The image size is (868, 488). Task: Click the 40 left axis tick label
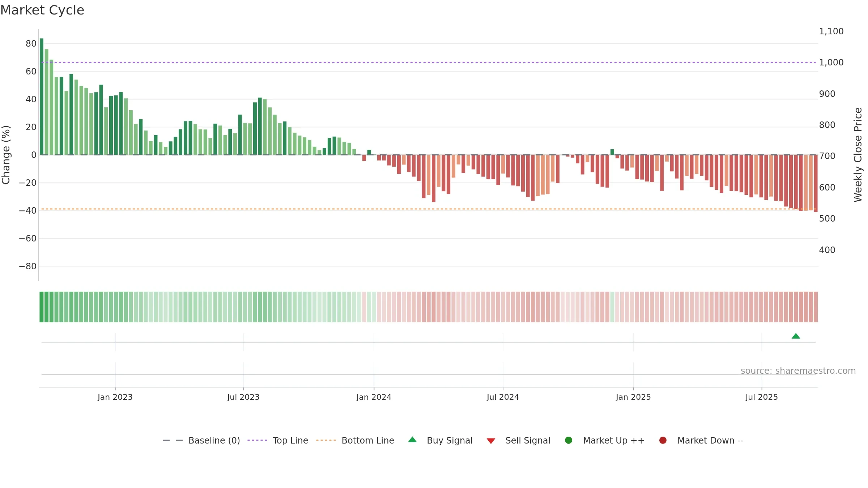(x=31, y=99)
